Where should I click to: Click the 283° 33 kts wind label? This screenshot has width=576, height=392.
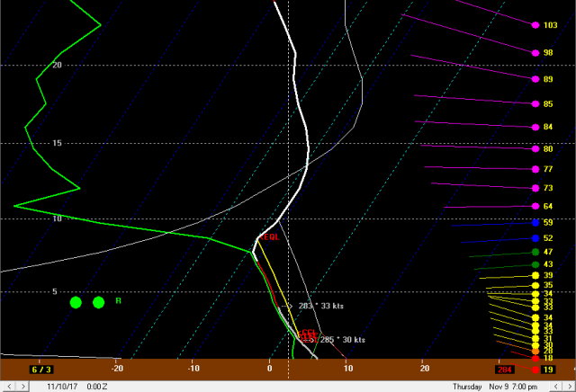322,307
